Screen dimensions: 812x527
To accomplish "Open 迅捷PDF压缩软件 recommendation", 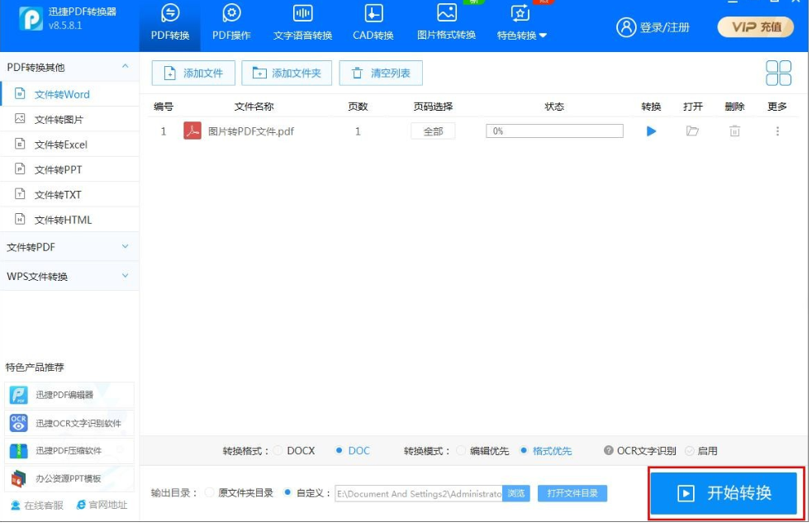I will click(x=69, y=451).
